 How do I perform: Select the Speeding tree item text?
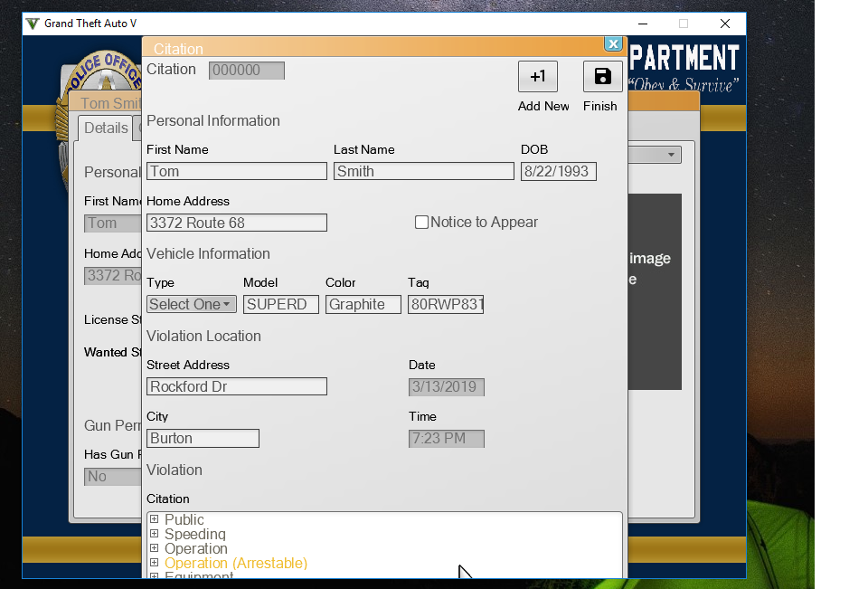click(195, 534)
